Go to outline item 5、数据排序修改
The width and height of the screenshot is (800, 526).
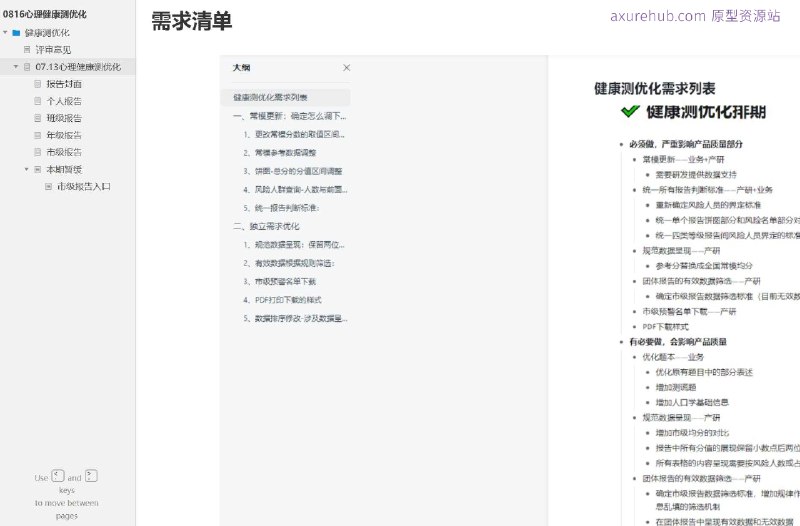(x=295, y=318)
